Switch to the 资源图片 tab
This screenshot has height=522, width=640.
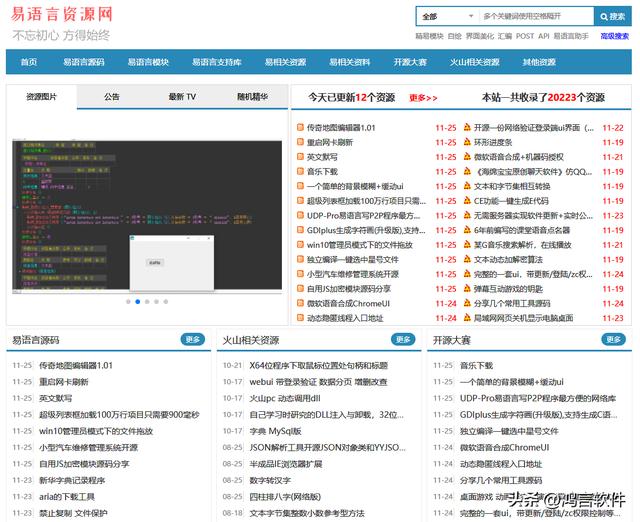tap(42, 97)
